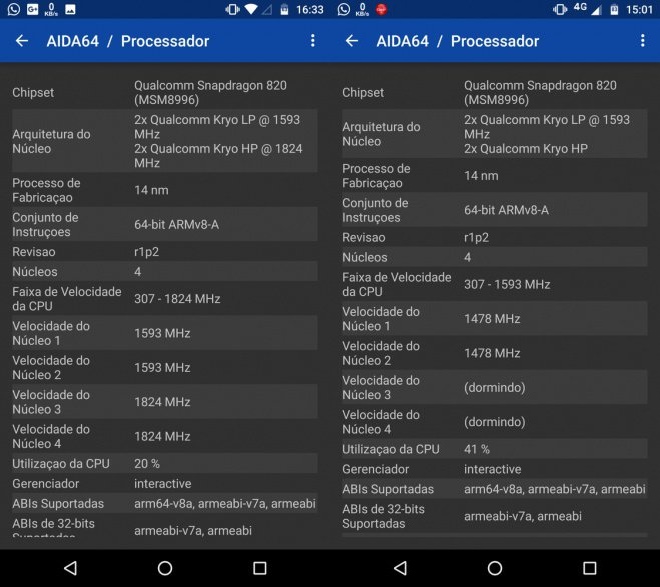660x587 pixels.
Task: Select Núcleos row on left screen
Action: pyautogui.click(x=165, y=271)
